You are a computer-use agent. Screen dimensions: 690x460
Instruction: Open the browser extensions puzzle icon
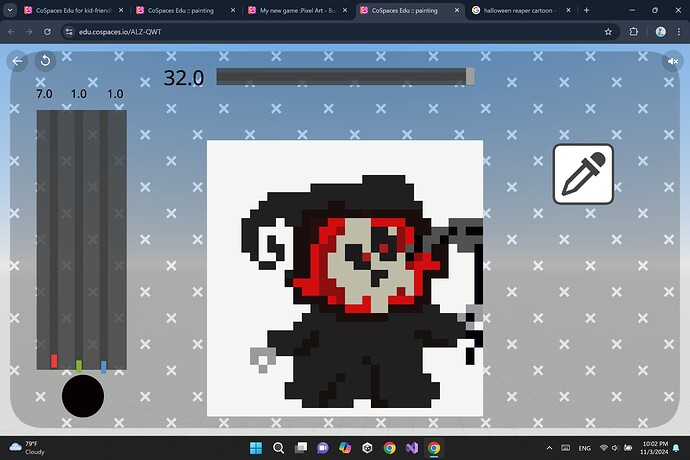(x=634, y=32)
